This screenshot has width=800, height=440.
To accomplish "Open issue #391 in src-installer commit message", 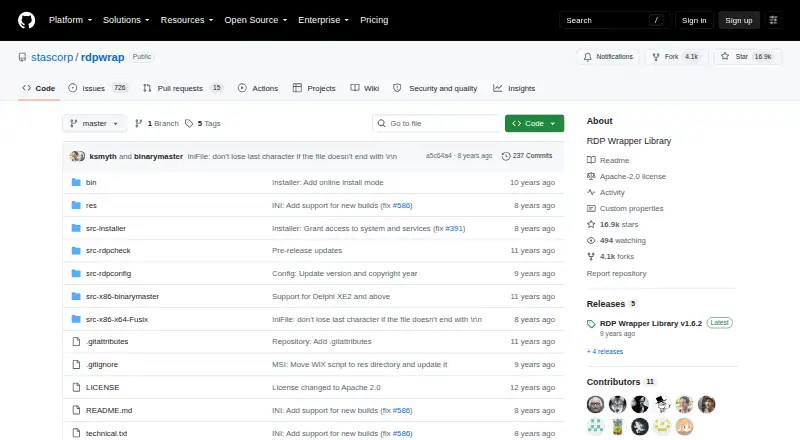I will coord(454,228).
